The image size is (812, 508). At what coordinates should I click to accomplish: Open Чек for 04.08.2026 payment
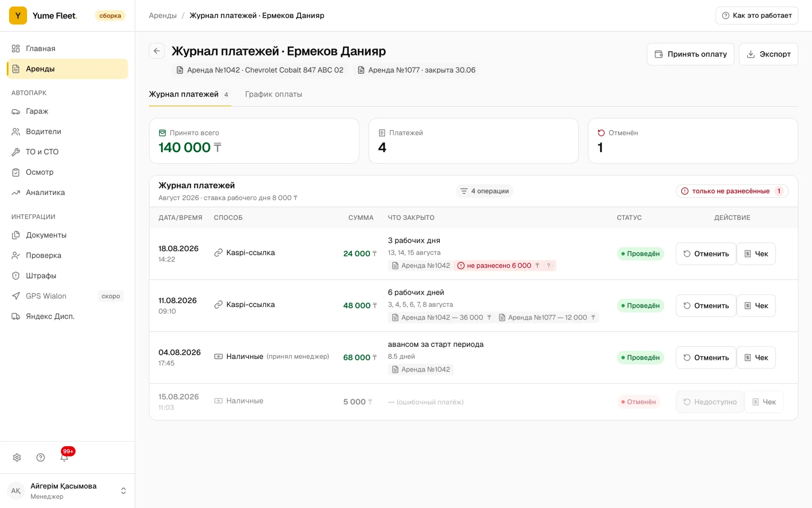tap(756, 358)
